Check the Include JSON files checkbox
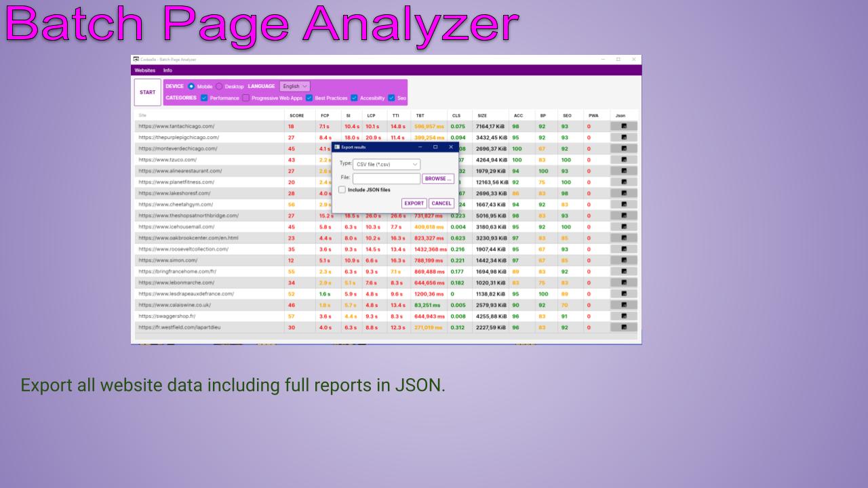Image resolution: width=868 pixels, height=488 pixels. (342, 190)
